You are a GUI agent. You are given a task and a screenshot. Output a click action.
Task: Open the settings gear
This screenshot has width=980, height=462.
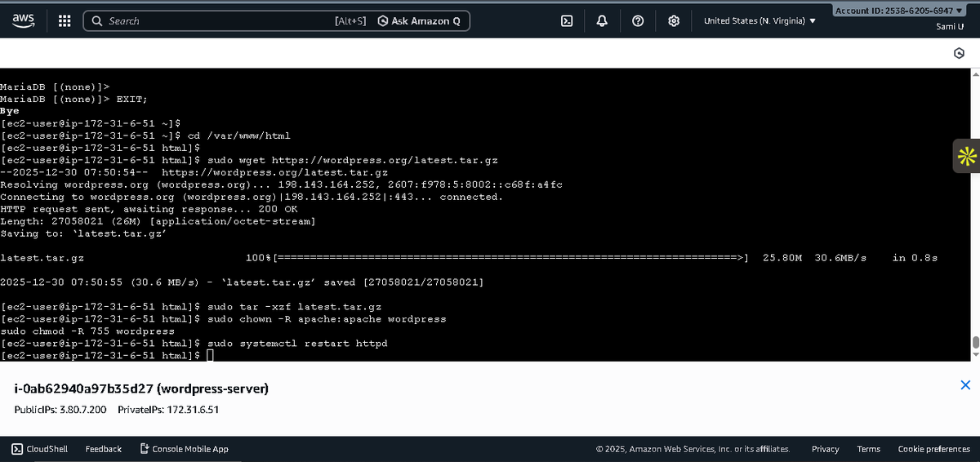tap(674, 21)
